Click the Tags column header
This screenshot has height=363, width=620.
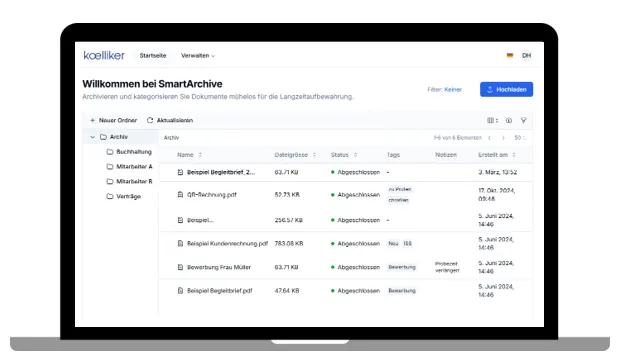(x=393, y=155)
